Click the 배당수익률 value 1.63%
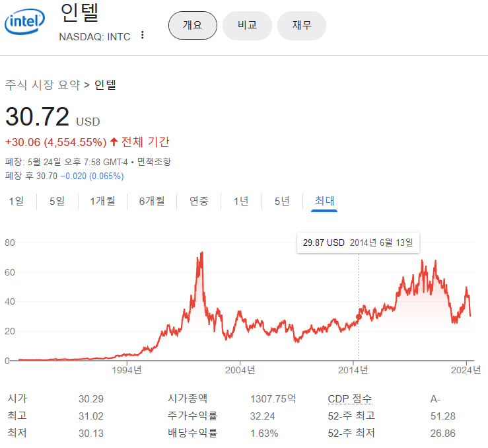 point(264,433)
